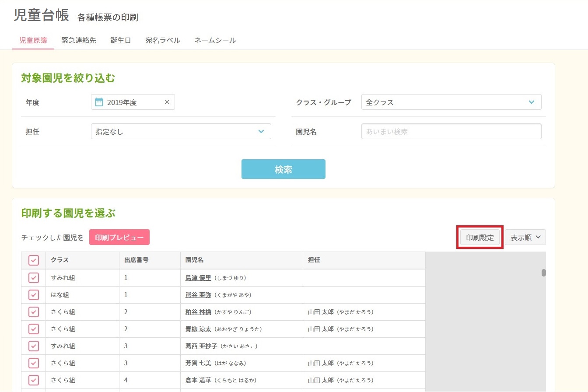Open the 年度 picker showing 2019年度
588x392 pixels.
pos(133,102)
